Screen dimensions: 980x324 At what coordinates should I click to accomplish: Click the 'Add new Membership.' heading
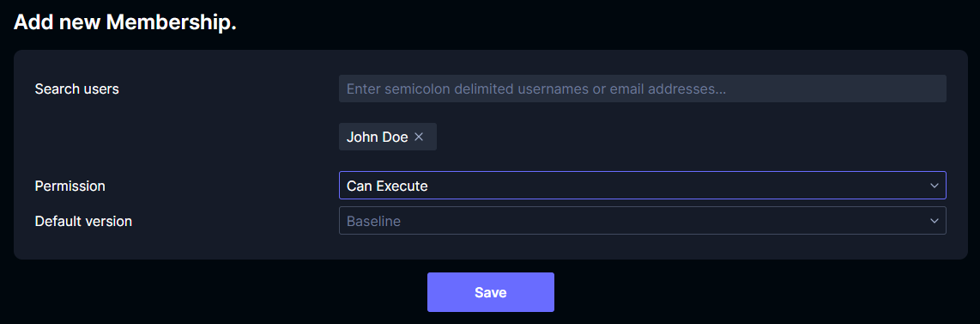point(125,22)
